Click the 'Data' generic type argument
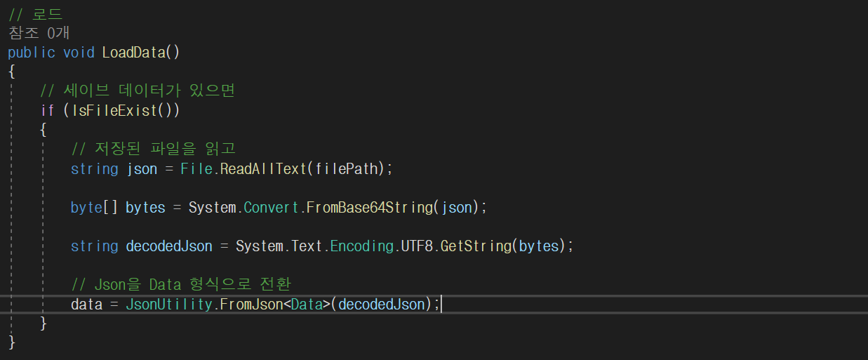This screenshot has width=868, height=360. 307,304
